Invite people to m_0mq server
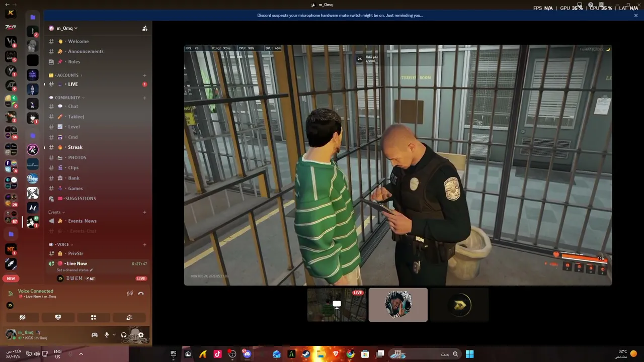 point(145,28)
